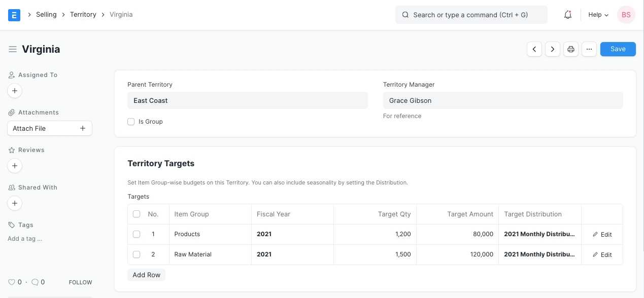Enable the Is Group checkbox
Screen dimensions: 644x298
click(x=131, y=122)
